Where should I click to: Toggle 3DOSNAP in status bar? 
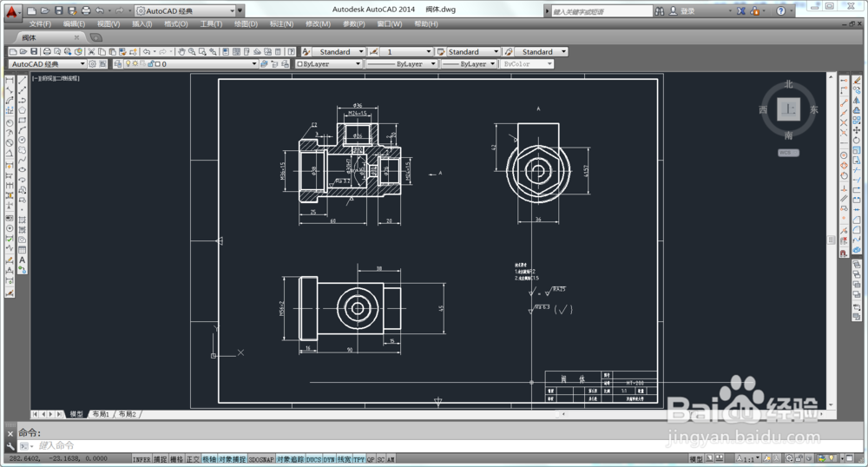[261, 459]
